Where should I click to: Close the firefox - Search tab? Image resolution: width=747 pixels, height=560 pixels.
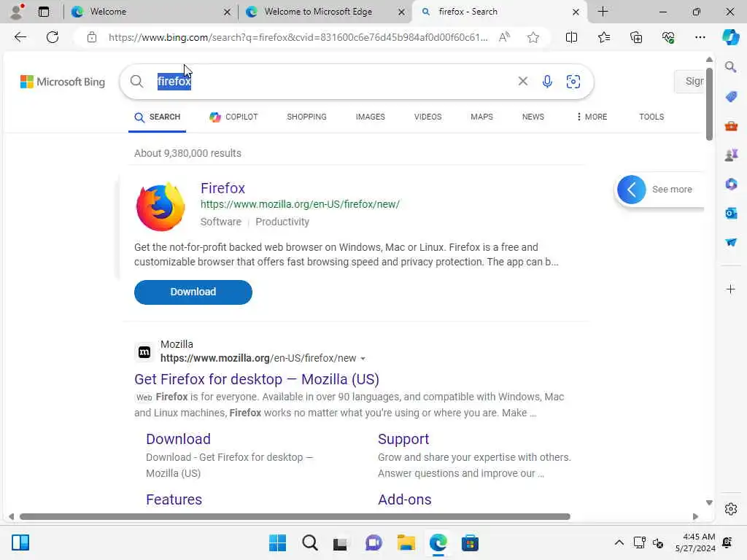(576, 12)
